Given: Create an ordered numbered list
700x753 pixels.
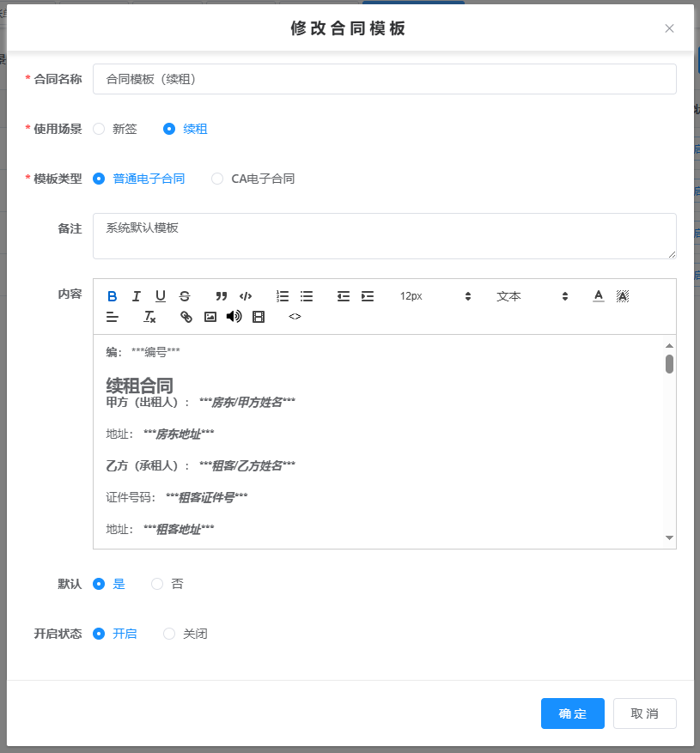Looking at the screenshot, I should coord(283,296).
